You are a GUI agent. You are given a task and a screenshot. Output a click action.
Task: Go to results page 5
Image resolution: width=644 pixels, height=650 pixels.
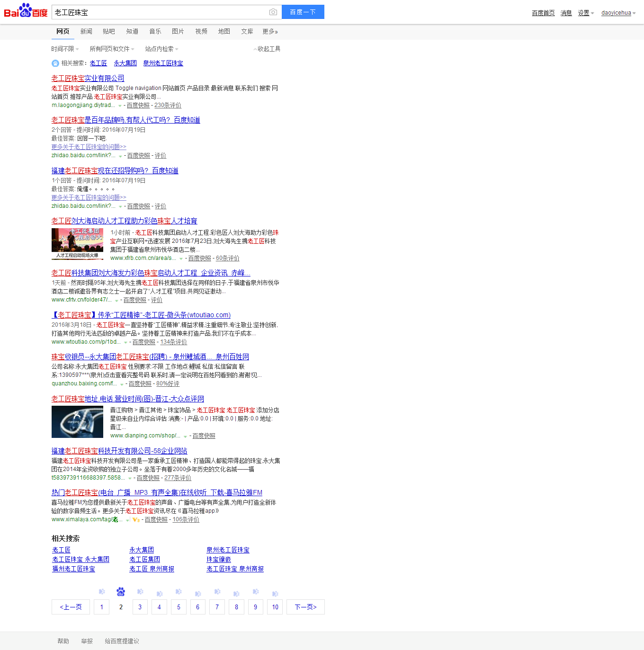coord(179,607)
